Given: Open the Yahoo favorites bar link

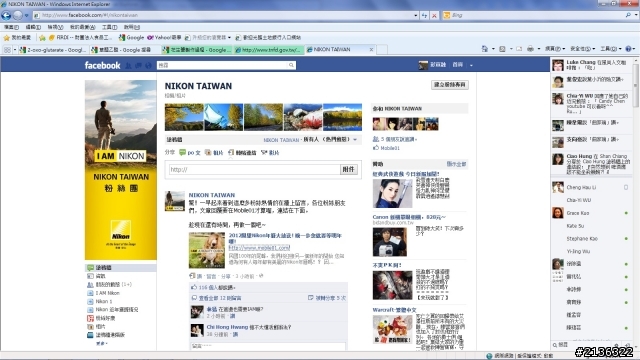Looking at the screenshot, I should [164, 38].
